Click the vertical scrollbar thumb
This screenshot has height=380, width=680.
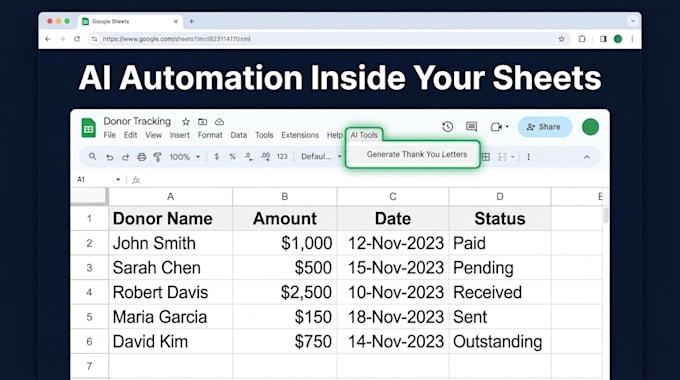tap(605, 215)
